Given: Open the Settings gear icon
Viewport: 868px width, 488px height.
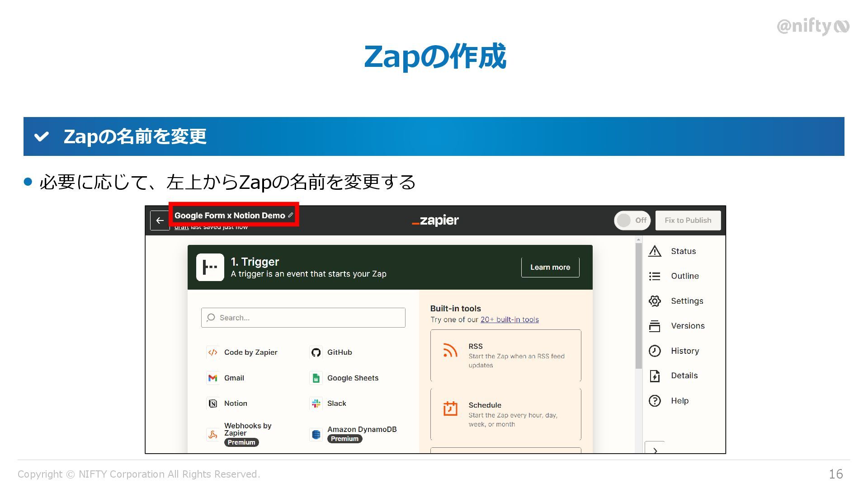Looking at the screenshot, I should tap(655, 301).
